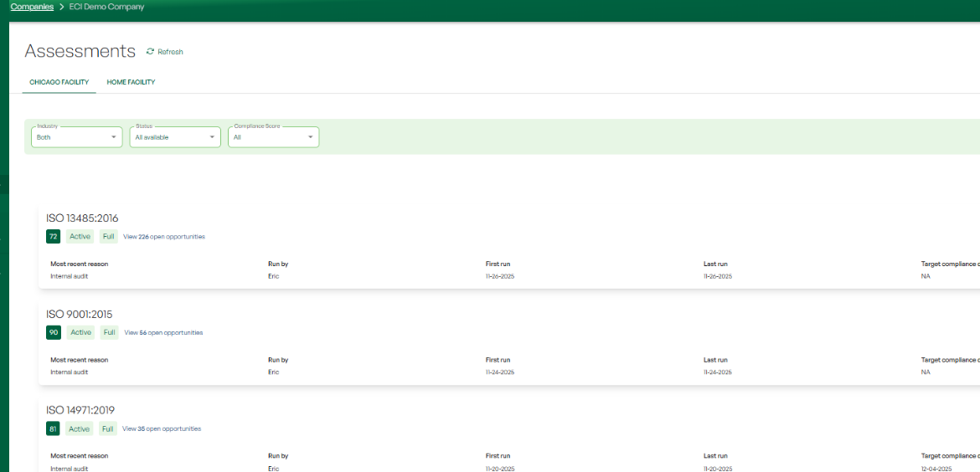Image resolution: width=980 pixels, height=472 pixels.
Task: Select Run by Eric in ISO 13485:2016 card
Action: pyautogui.click(x=273, y=276)
